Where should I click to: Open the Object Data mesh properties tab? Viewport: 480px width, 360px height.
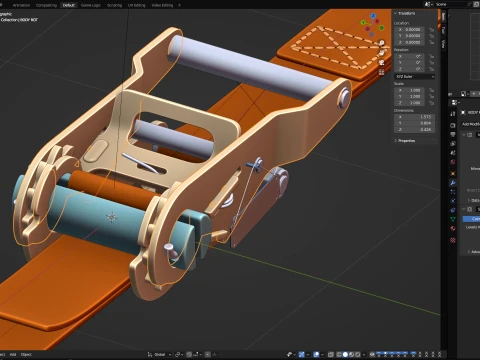coord(453,219)
